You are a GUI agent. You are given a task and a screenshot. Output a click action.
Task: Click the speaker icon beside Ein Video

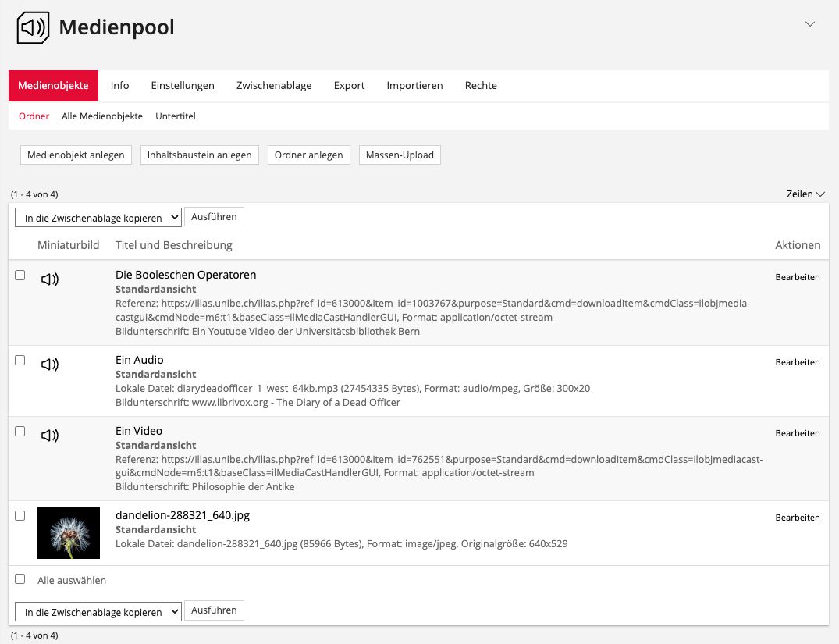coord(50,436)
